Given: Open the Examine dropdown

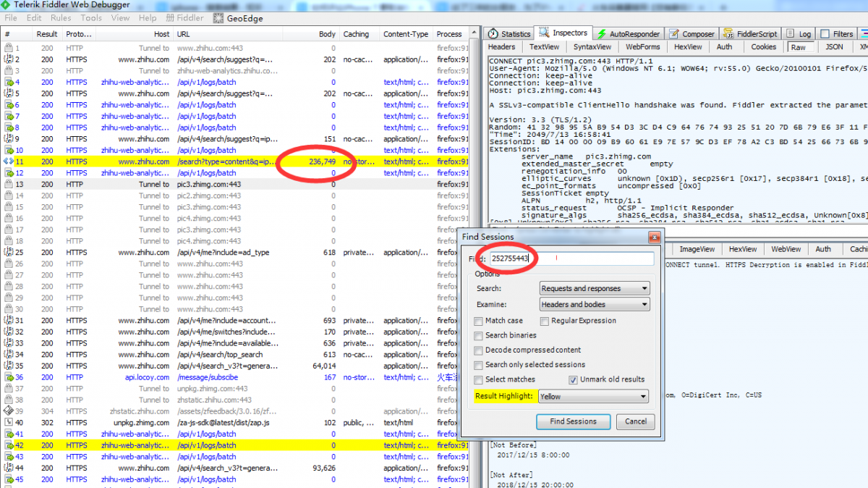Looking at the screenshot, I should point(595,305).
